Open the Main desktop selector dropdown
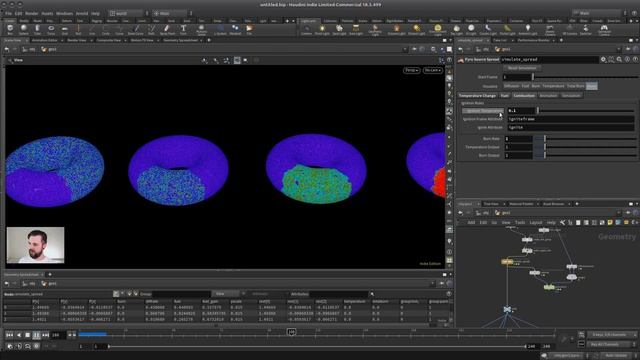 point(170,13)
